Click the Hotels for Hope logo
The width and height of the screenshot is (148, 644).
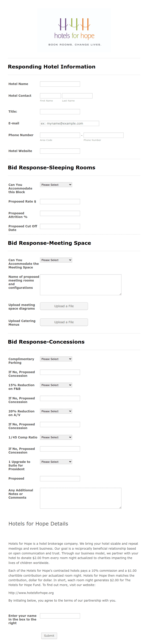click(x=74, y=29)
